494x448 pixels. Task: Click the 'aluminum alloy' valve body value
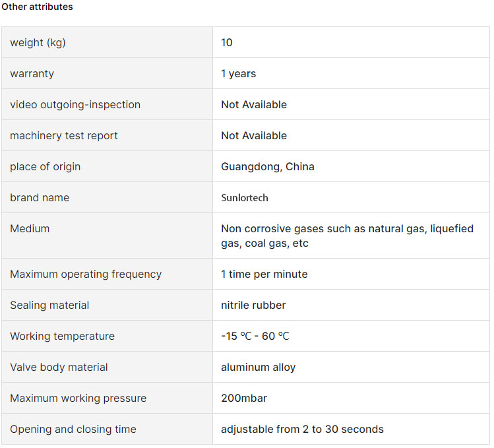tap(258, 367)
